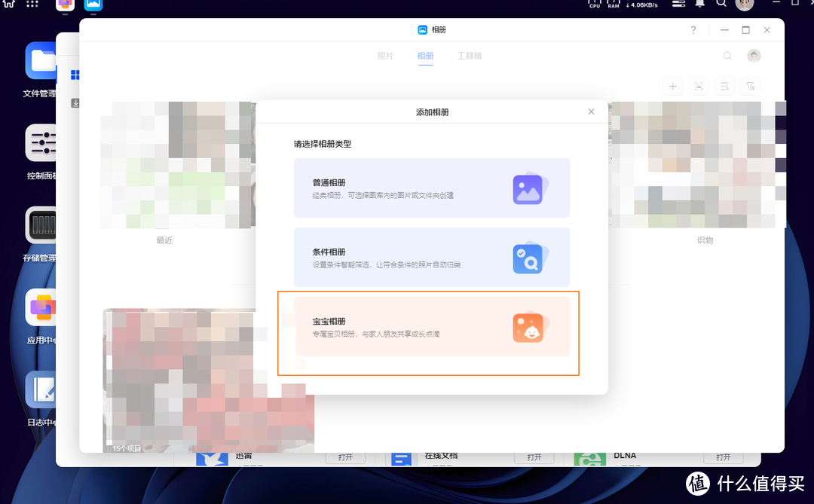The width and height of the screenshot is (814, 504).
Task: Open 在线文档 with its 打开 button
Action: coord(534,457)
